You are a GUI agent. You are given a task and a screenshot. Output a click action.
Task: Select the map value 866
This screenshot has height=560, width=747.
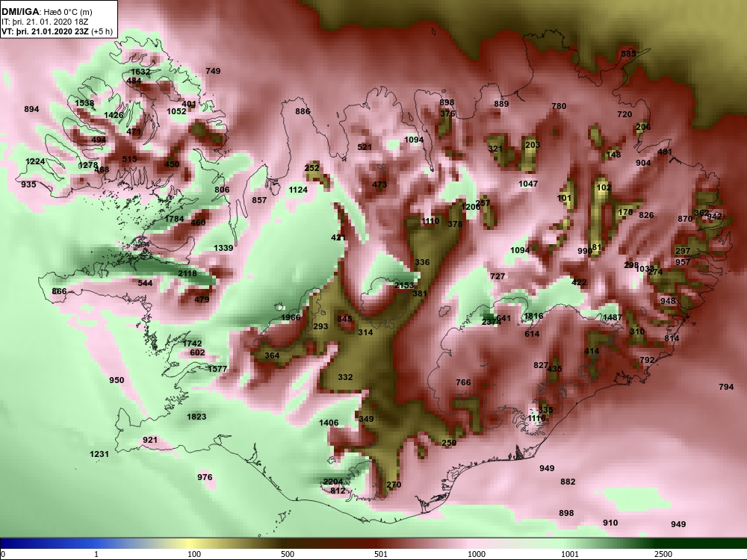coord(59,291)
